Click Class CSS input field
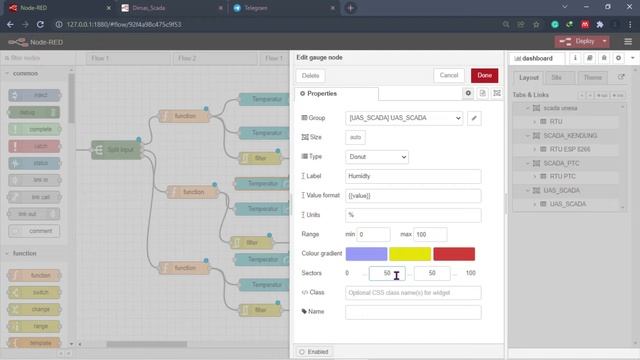The width and height of the screenshot is (640, 360). [413, 293]
